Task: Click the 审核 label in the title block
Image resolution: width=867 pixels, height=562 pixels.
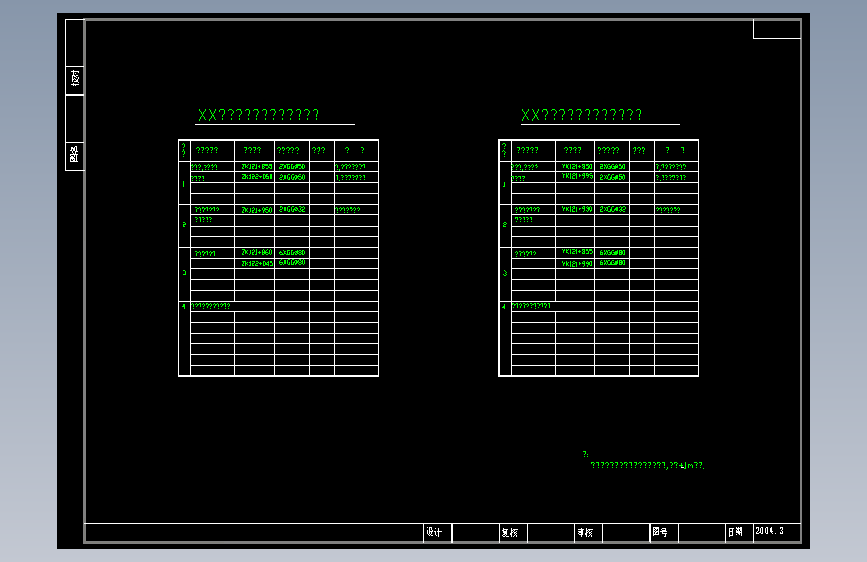Action: pos(585,532)
